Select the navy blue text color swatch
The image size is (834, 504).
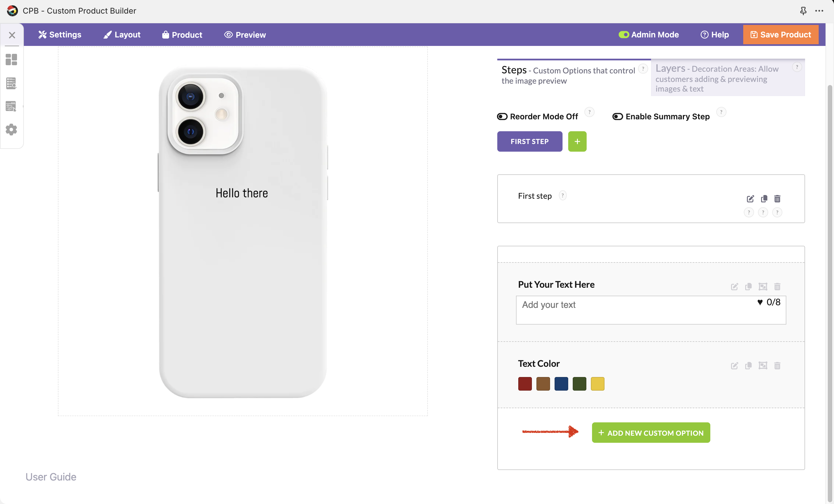(x=561, y=384)
